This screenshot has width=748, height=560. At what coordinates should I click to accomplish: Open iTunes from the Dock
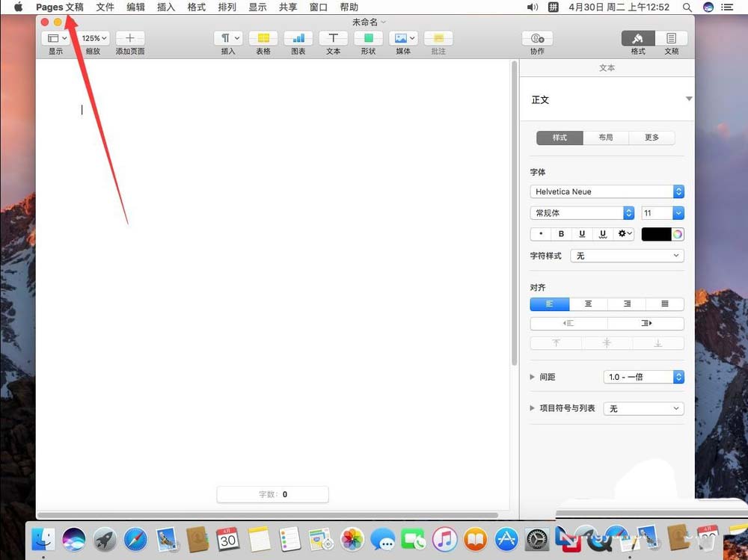pos(444,540)
